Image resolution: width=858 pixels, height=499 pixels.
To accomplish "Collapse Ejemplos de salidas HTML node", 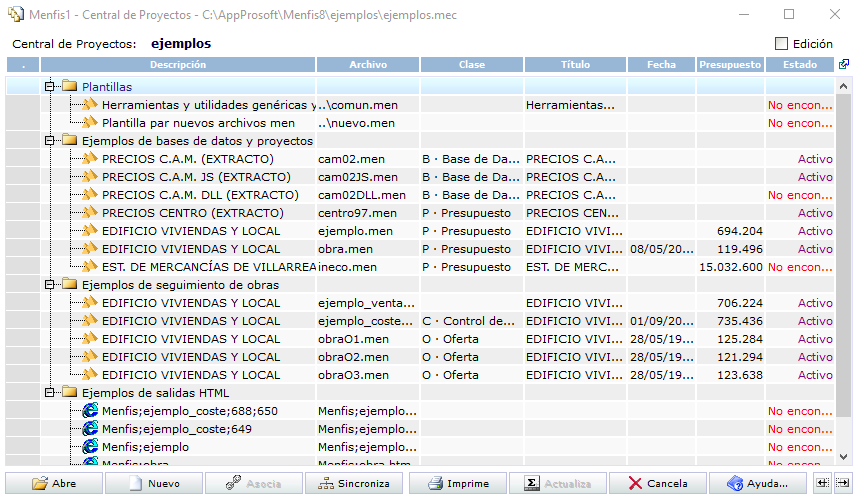I will [50, 392].
